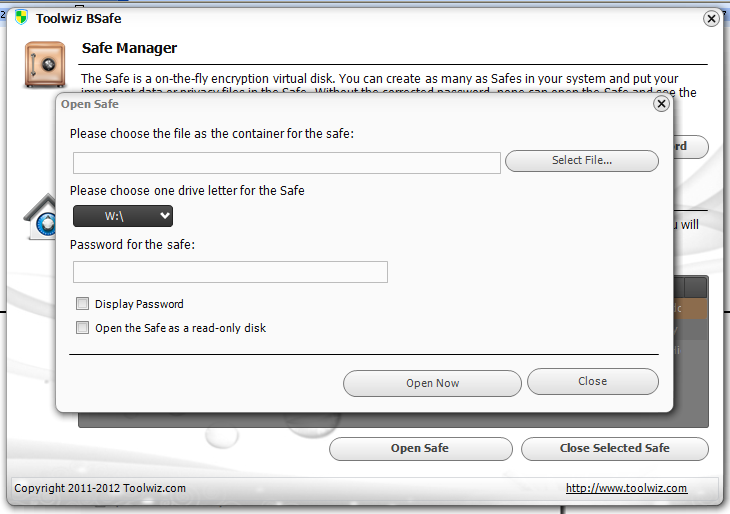The height and width of the screenshot is (514, 730).
Task: Open the http://www.toolwiz.com link
Action: 626,488
